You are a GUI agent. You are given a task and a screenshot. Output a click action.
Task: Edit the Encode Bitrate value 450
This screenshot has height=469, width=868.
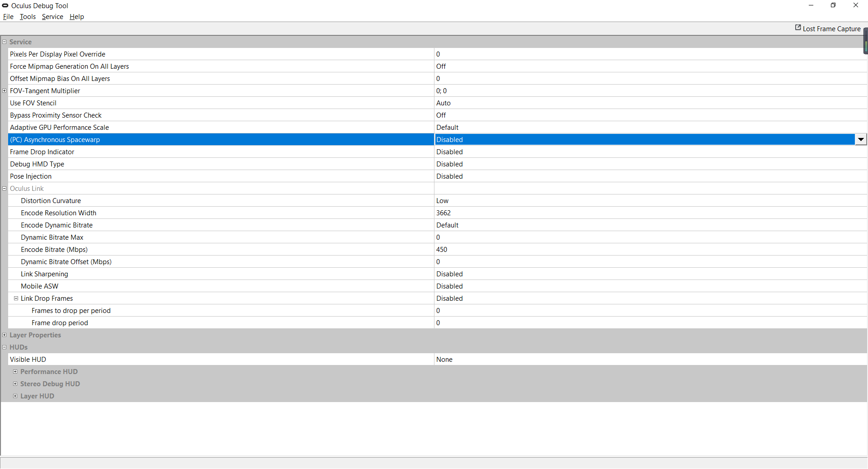(651, 250)
